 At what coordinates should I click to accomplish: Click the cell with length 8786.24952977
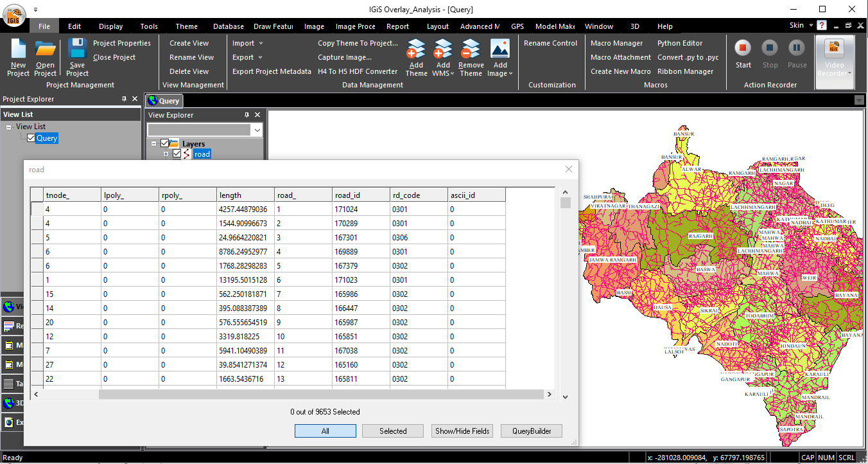click(x=246, y=252)
